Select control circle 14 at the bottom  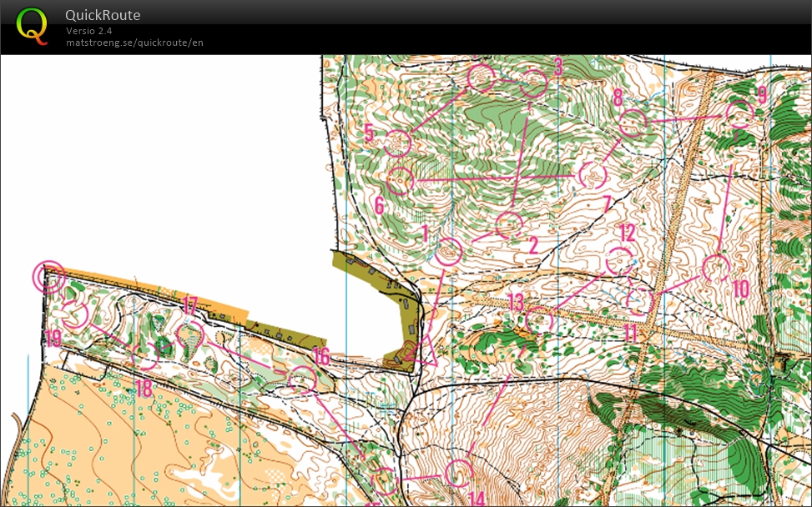pos(457,474)
